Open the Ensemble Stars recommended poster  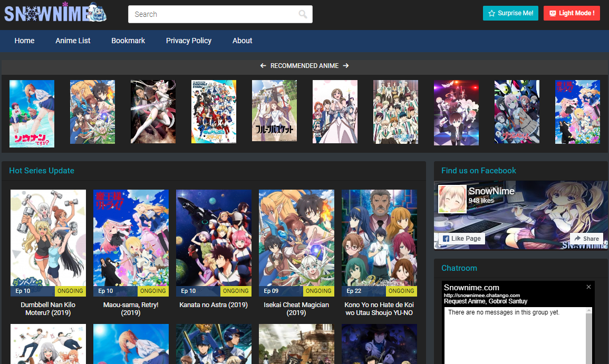(x=214, y=112)
